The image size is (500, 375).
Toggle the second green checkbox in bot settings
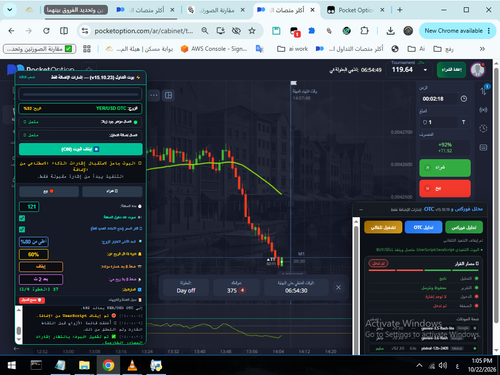22,229
